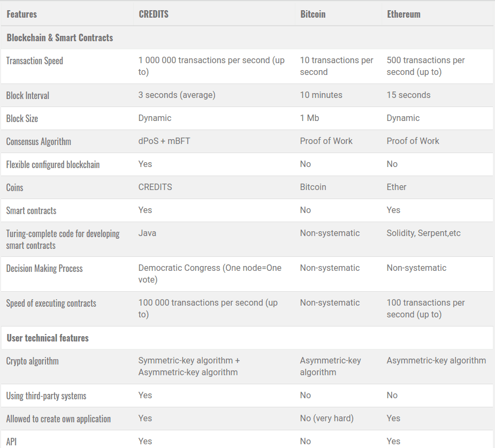Click the Block Interval row label

28,96
